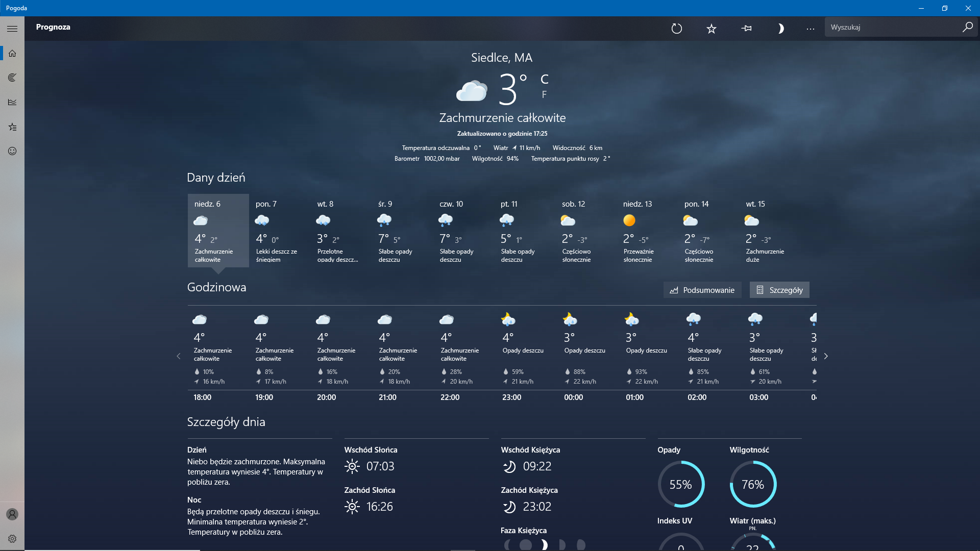This screenshot has width=980, height=551.
Task: Select the pon. 7 daily forecast
Action: 279,231
